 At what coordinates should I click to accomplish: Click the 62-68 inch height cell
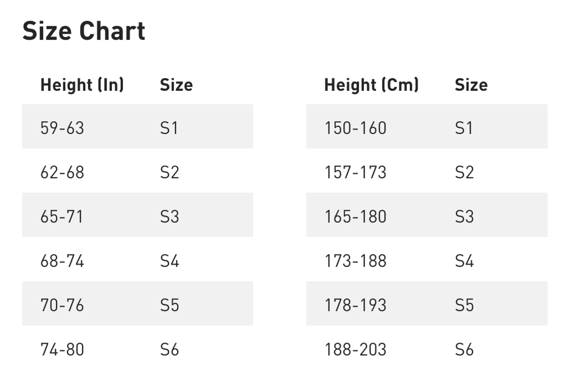tap(62, 172)
